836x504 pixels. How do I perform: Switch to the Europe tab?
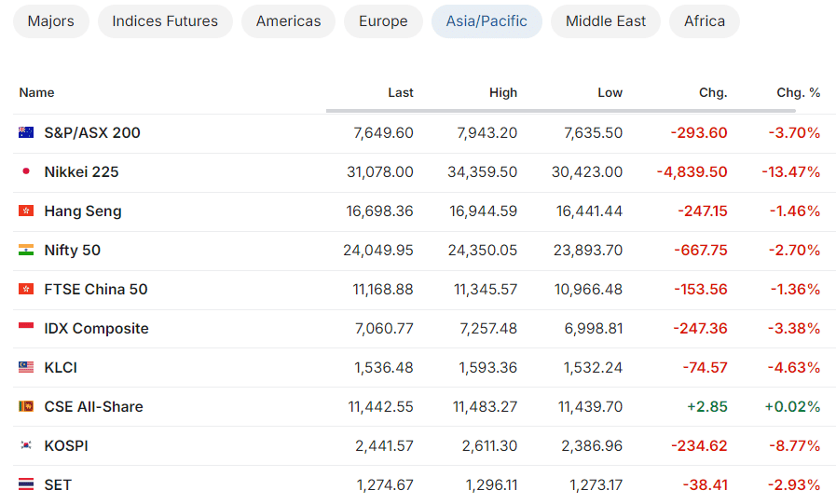(383, 21)
